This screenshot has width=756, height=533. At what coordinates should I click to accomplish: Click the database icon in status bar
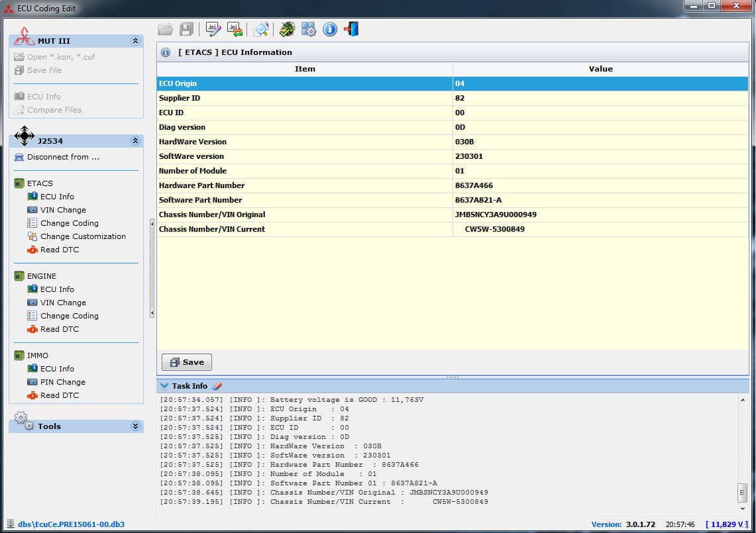pyautogui.click(x=10, y=524)
